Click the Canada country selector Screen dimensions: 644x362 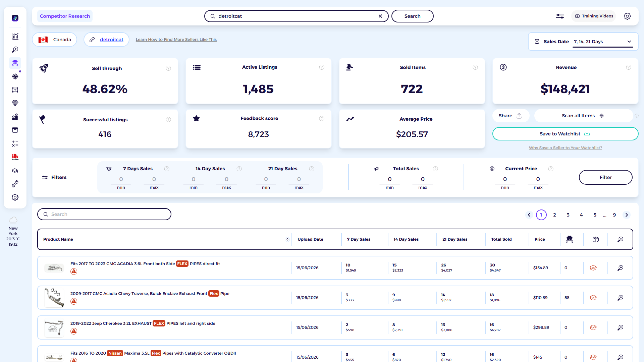[x=55, y=40]
